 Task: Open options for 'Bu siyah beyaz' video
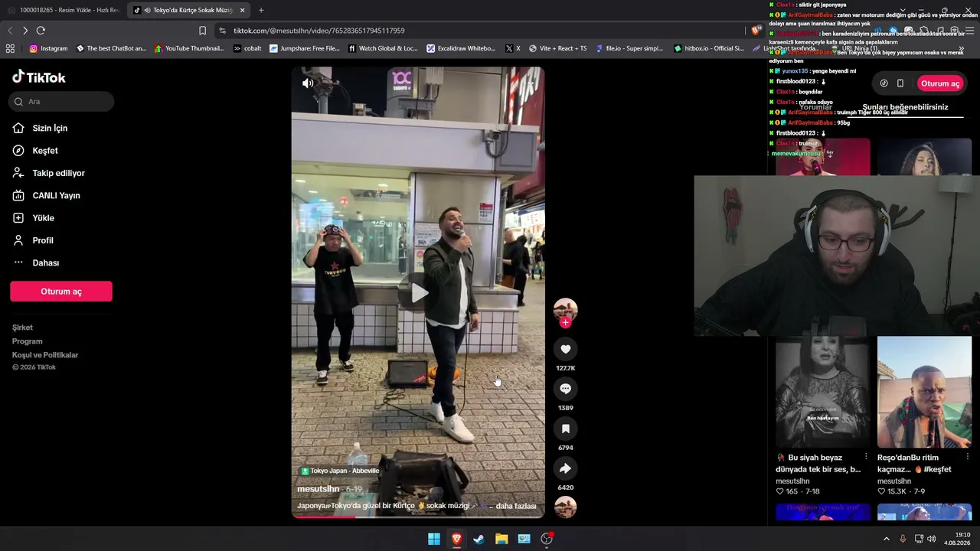tap(866, 457)
